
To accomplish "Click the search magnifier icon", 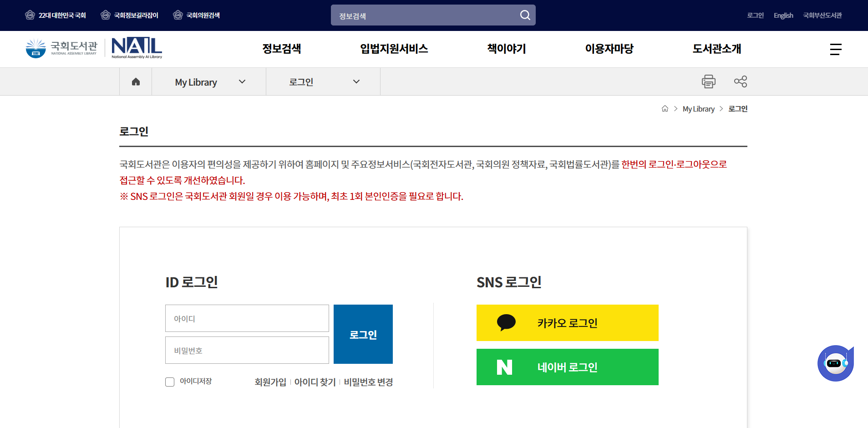I will coord(524,15).
